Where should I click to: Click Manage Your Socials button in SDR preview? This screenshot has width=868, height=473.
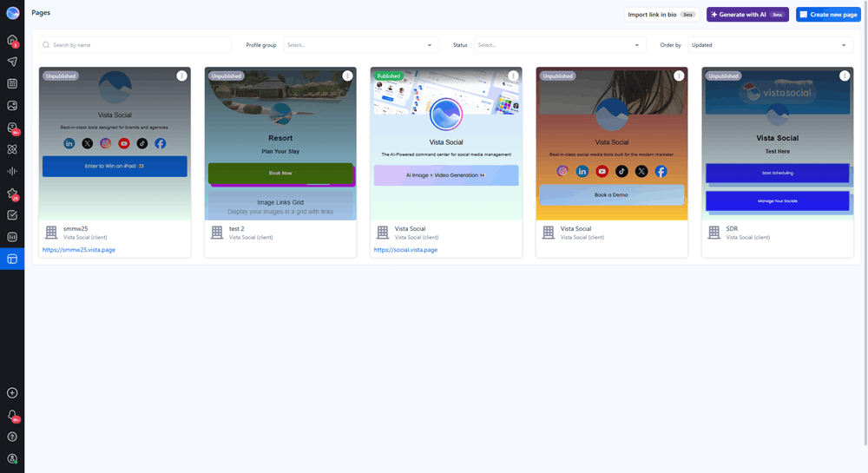click(x=777, y=200)
